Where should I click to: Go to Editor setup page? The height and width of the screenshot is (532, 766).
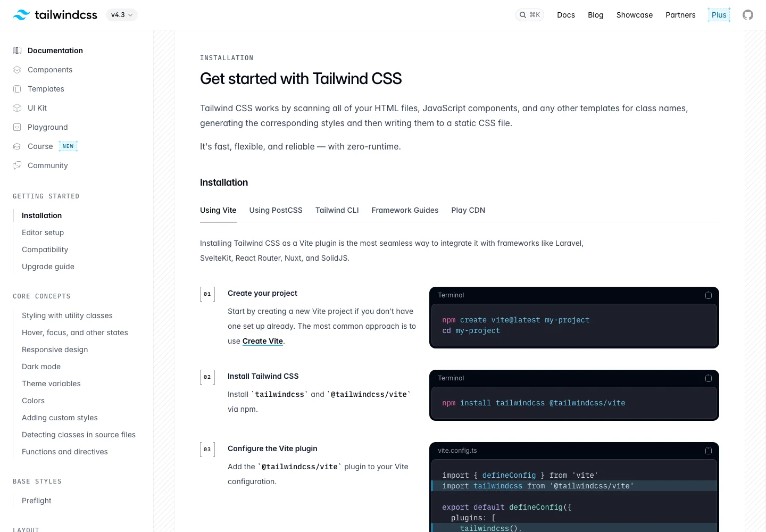pyautogui.click(x=43, y=232)
